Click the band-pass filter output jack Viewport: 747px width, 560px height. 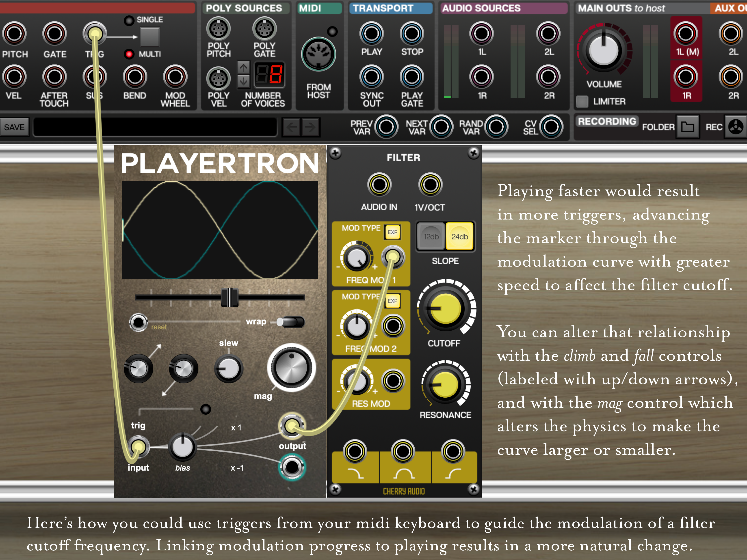pos(403,451)
